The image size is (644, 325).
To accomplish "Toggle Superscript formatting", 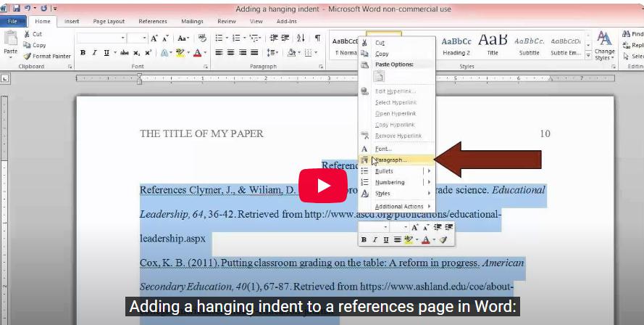I will [149, 53].
